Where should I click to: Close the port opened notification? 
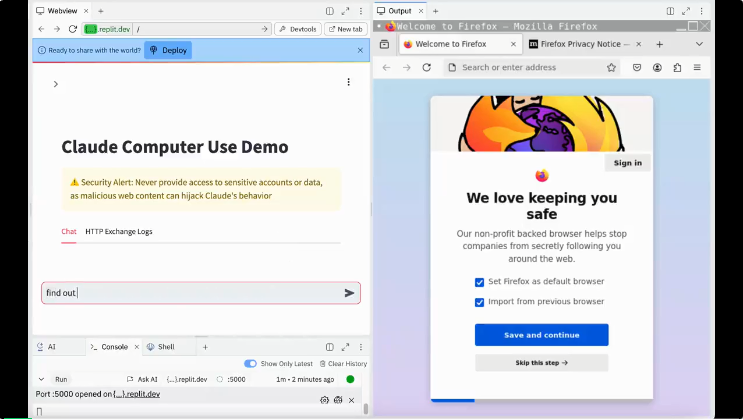pyautogui.click(x=351, y=400)
